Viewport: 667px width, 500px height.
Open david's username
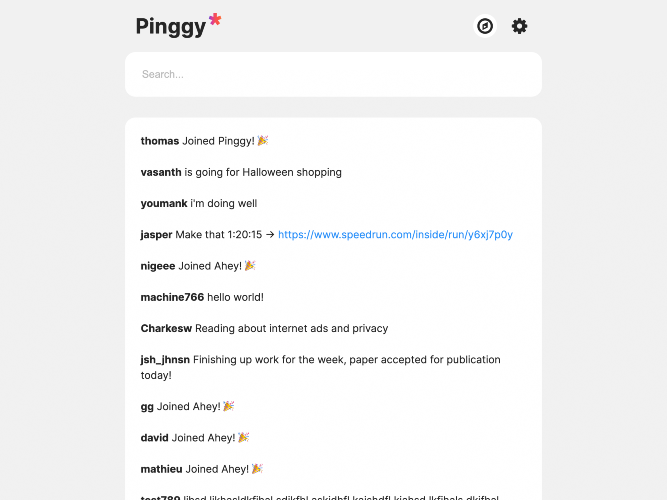click(154, 438)
